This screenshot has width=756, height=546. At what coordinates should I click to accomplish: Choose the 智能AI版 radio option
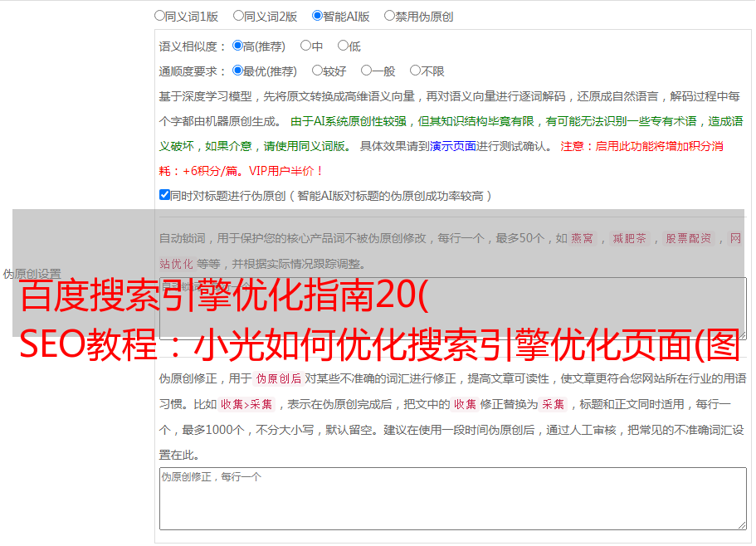[x=317, y=16]
